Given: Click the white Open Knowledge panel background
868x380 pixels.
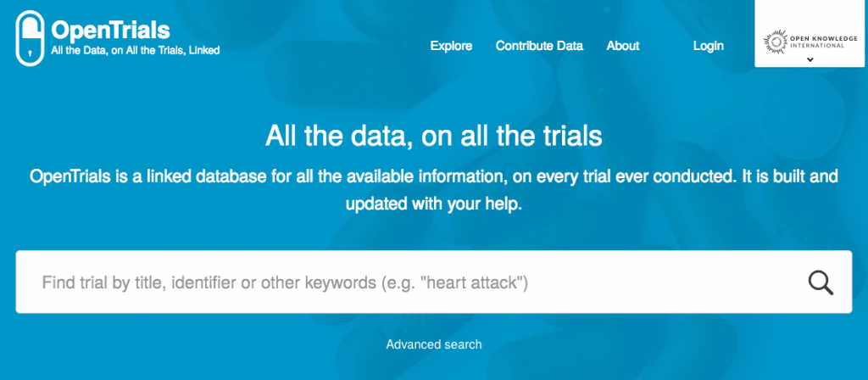Looking at the screenshot, I should (x=811, y=33).
